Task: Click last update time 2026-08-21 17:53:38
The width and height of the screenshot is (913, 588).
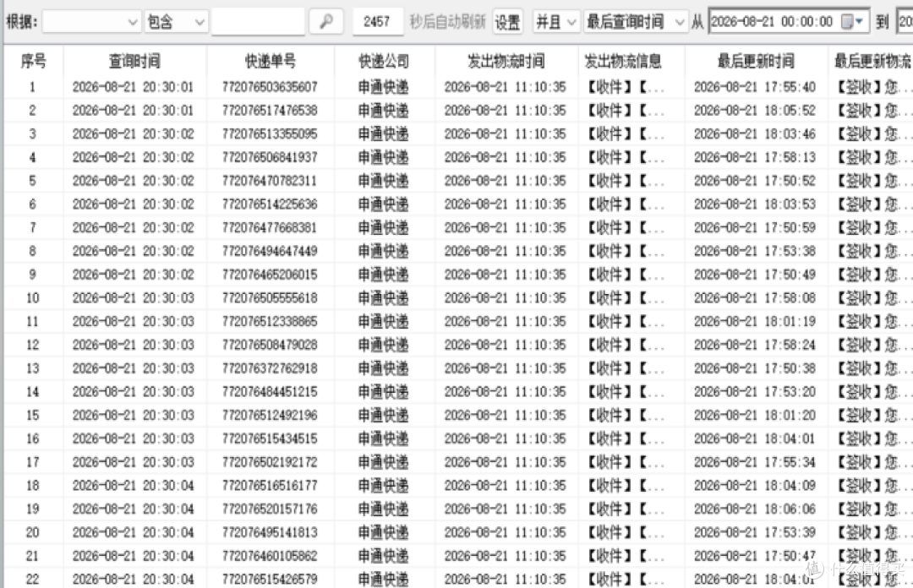Action: [x=755, y=252]
